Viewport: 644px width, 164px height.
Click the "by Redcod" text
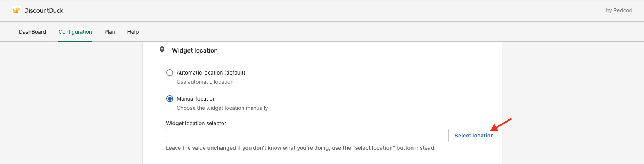click(619, 10)
